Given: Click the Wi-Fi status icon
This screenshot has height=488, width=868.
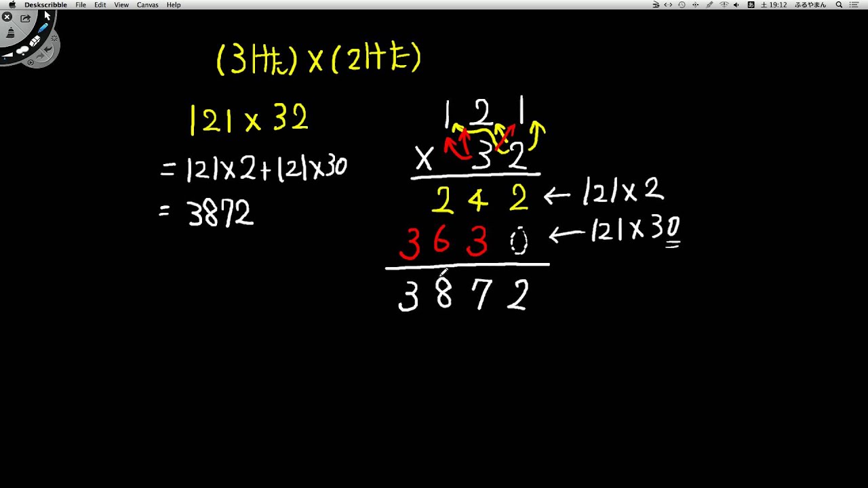Looking at the screenshot, I should pos(724,5).
